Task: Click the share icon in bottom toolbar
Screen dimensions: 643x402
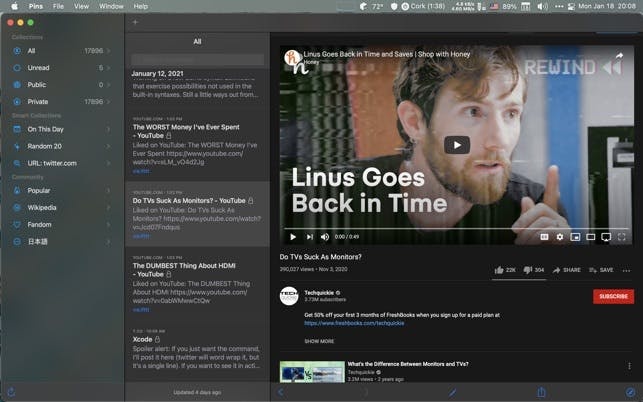Action: click(x=541, y=393)
